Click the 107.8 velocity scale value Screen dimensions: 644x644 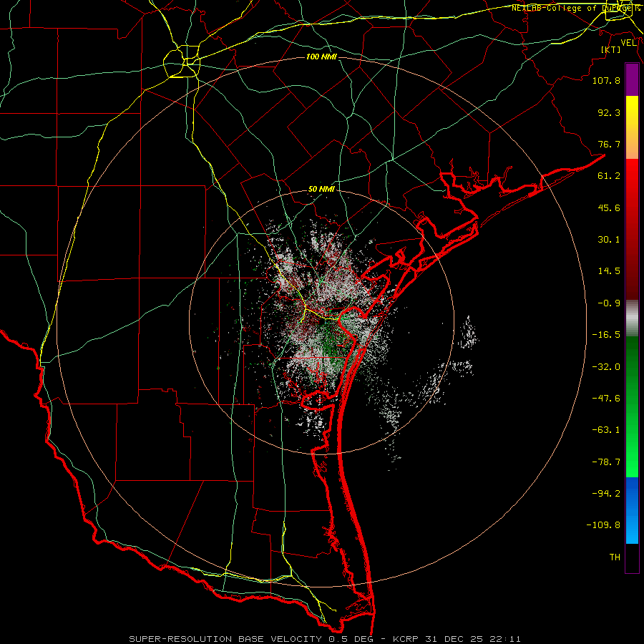click(606, 80)
